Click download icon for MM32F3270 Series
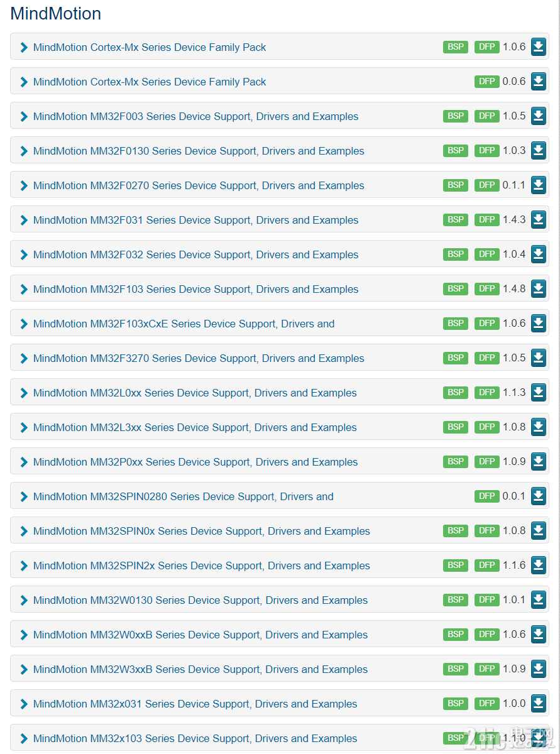Screen dimensions: 560x754 [x=539, y=358]
